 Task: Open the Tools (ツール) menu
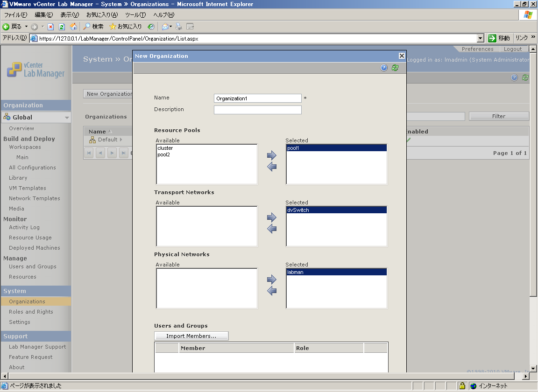click(x=135, y=15)
